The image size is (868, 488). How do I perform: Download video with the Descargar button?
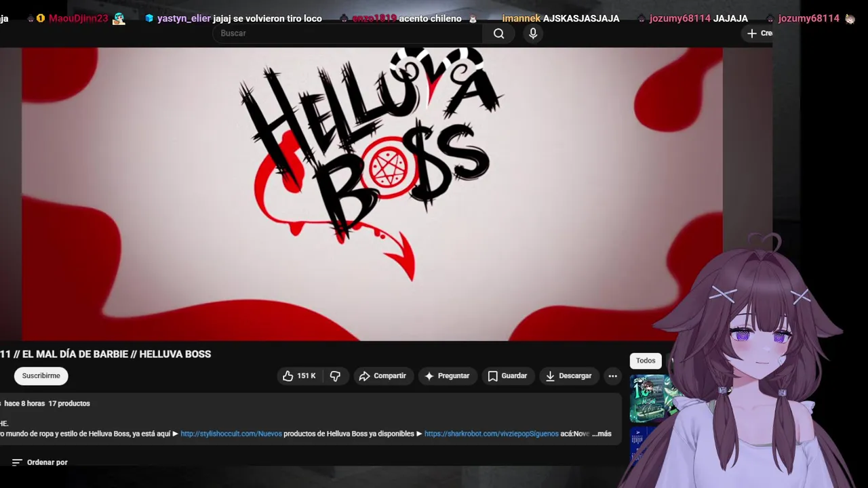coord(569,376)
